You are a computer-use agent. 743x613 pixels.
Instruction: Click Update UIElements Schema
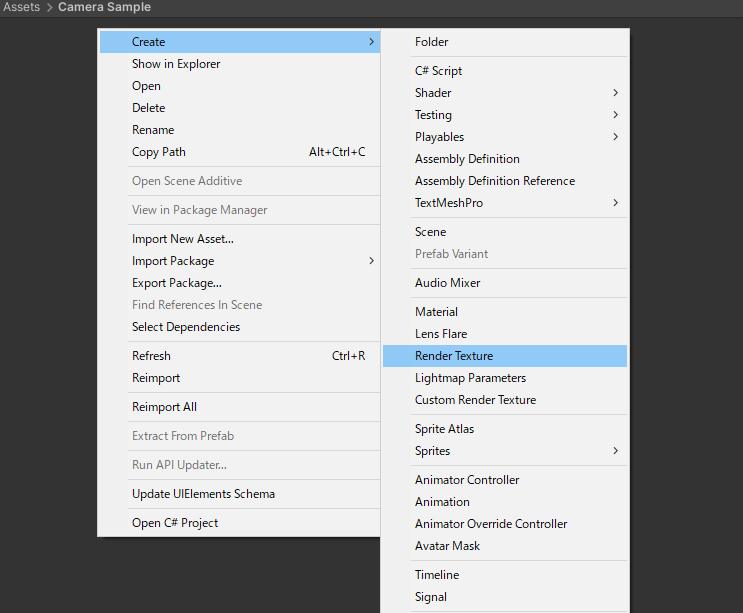pyautogui.click(x=240, y=494)
